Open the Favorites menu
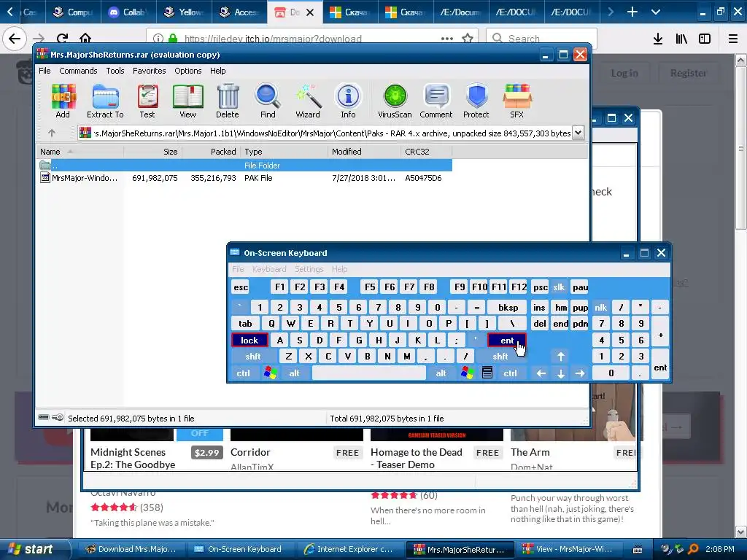747x560 pixels. pos(149,71)
